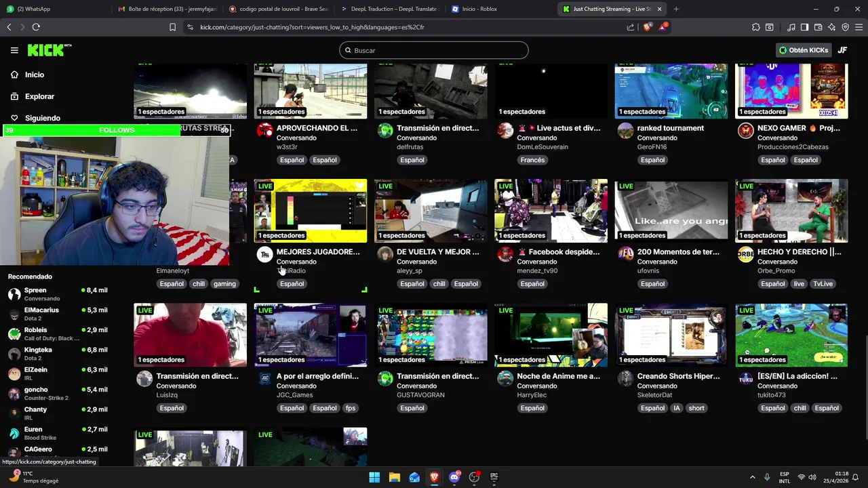Open the Creando Shorts Hiper... stream title

[679, 376]
